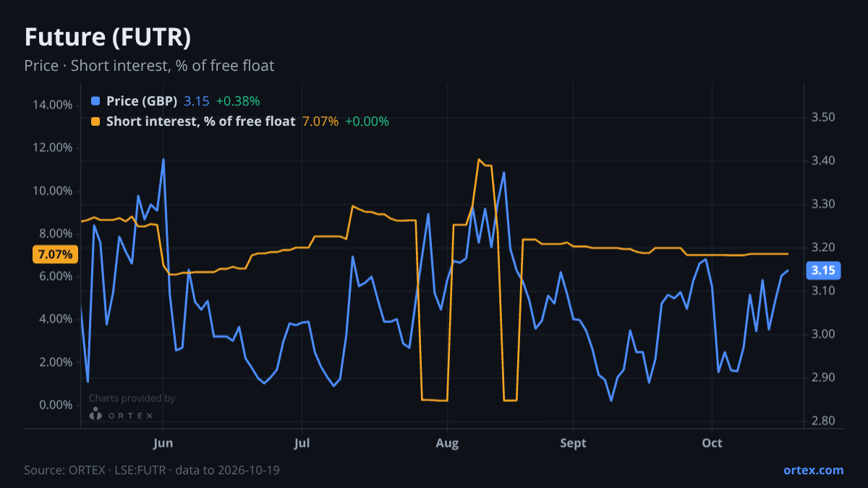Click the +0.00% short interest change value
Viewport: 868px width, 488px height.
[367, 121]
